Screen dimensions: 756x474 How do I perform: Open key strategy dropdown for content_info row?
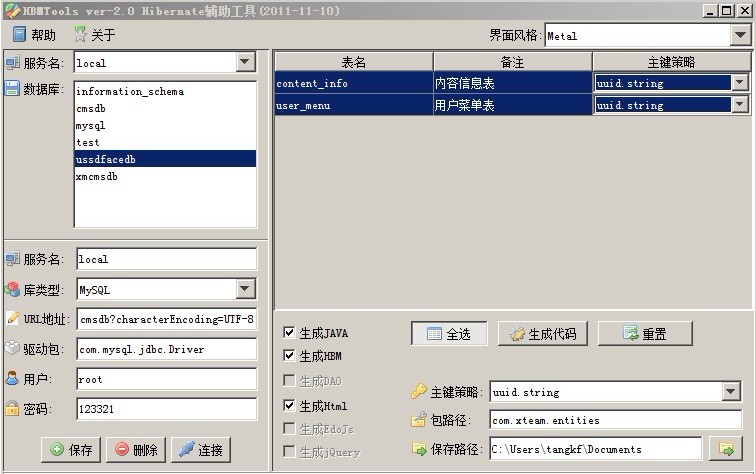[x=740, y=83]
